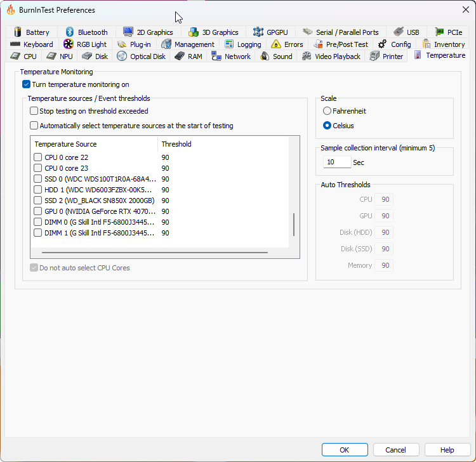This screenshot has height=462, width=476.
Task: Switch to the Video Playback tab
Action: pyautogui.click(x=331, y=56)
